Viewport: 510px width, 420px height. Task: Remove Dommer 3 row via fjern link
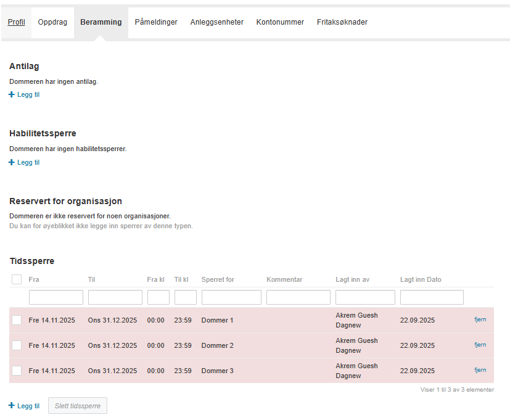click(x=480, y=370)
